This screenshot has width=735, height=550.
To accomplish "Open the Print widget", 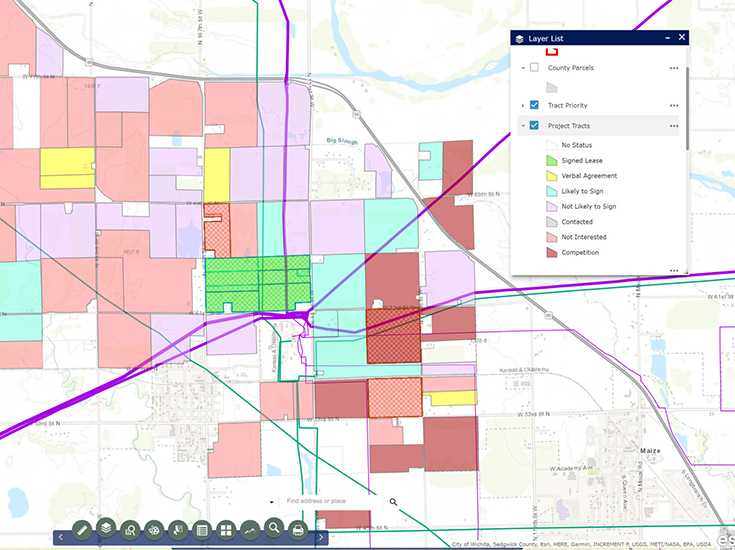I will click(298, 530).
